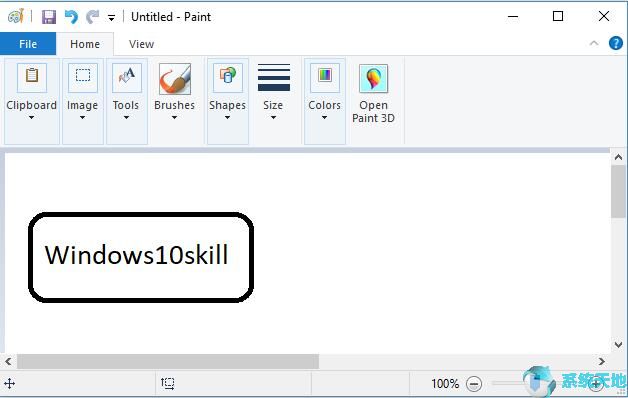Screen dimensions: 628x398
Task: Open the Brushes dropdown arrow
Action: 174,117
